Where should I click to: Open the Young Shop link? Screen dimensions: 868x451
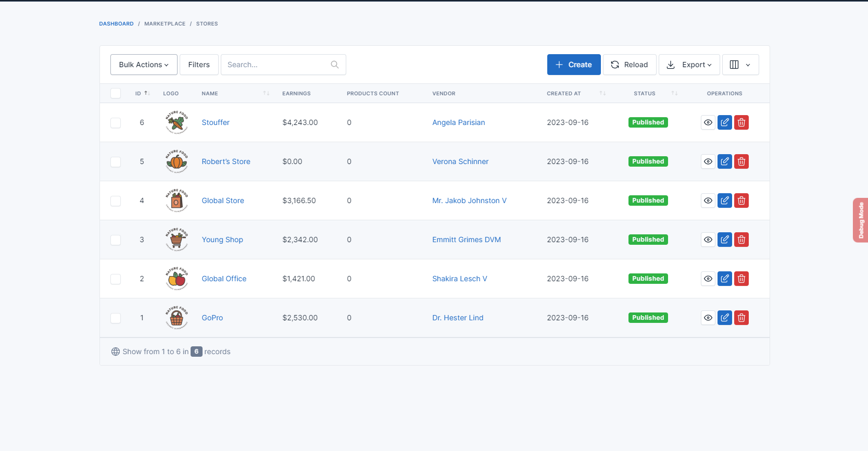[x=222, y=240]
